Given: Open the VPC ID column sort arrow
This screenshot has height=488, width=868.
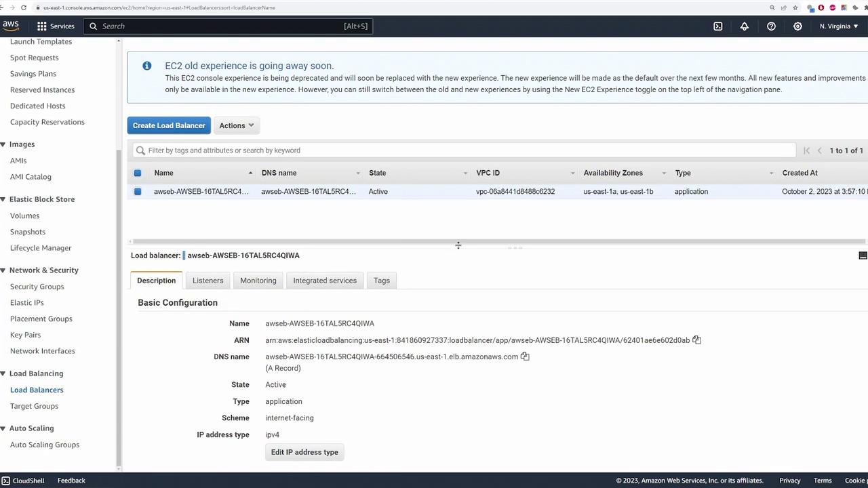Looking at the screenshot, I should pyautogui.click(x=572, y=174).
